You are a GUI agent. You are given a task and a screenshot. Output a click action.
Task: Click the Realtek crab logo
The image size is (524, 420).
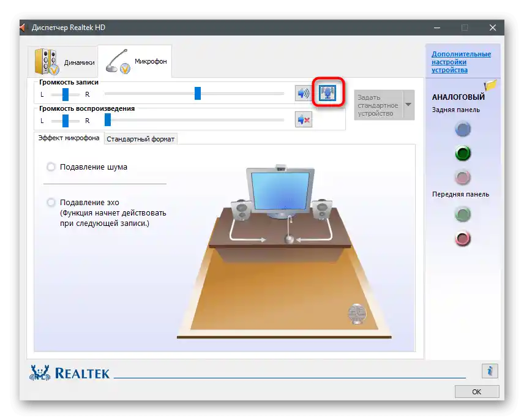40,373
